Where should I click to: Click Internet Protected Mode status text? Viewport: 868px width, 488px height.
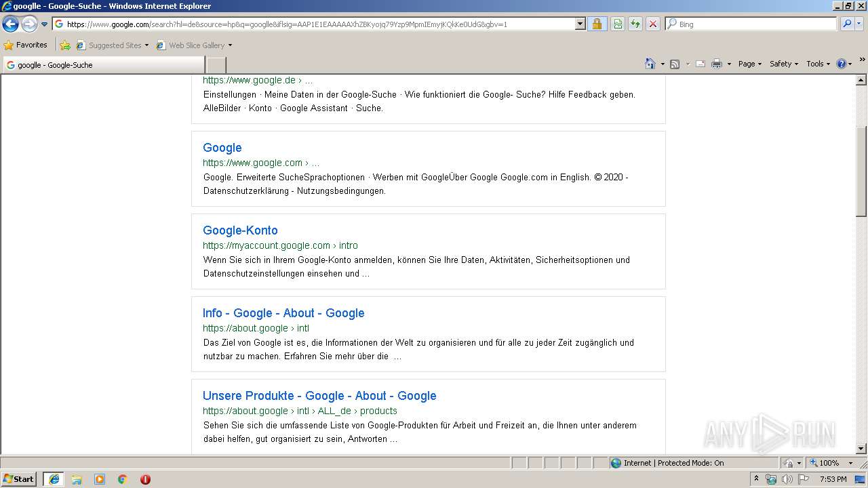point(673,463)
